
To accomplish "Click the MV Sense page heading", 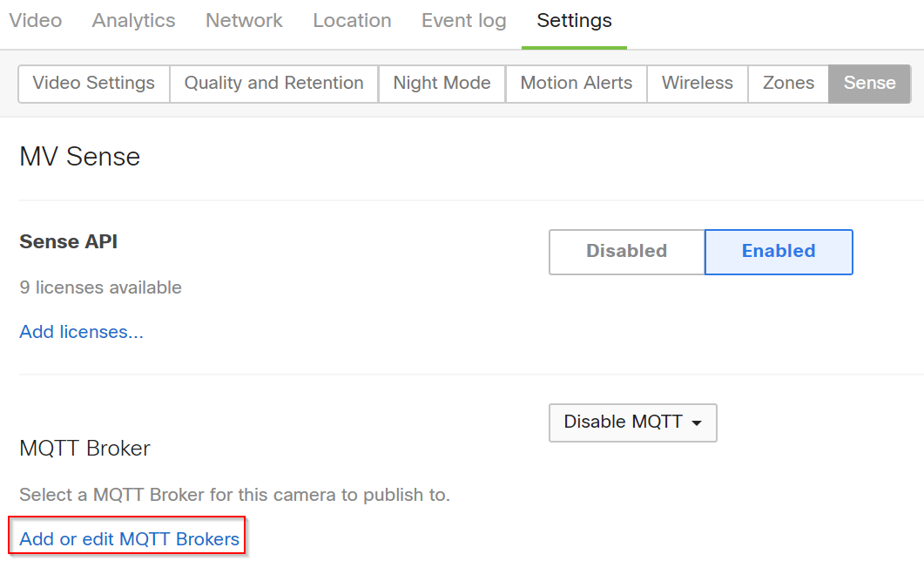I will point(79,157).
